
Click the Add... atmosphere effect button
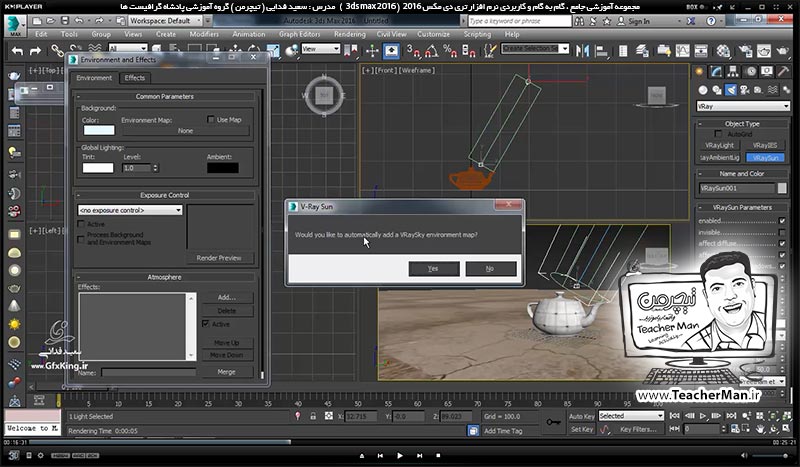[x=227, y=297]
